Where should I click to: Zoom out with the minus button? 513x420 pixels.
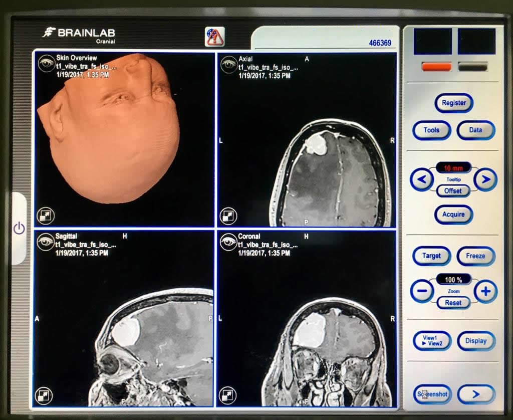click(x=422, y=291)
